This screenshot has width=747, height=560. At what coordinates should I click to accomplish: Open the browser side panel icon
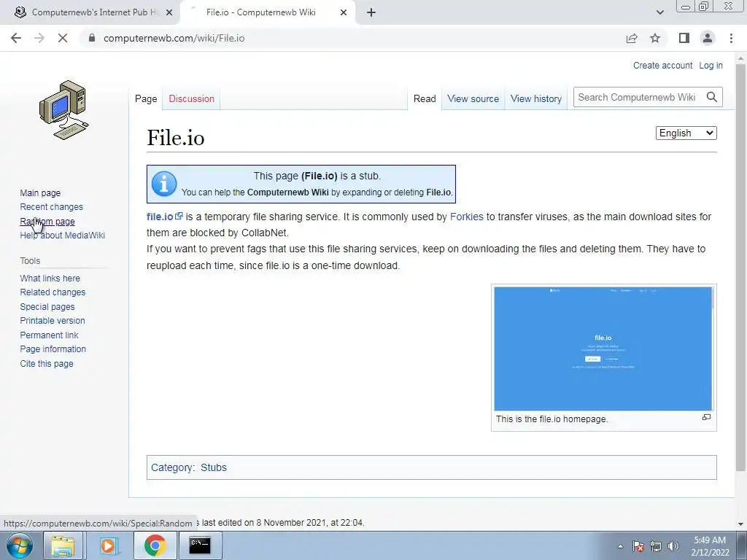click(684, 38)
